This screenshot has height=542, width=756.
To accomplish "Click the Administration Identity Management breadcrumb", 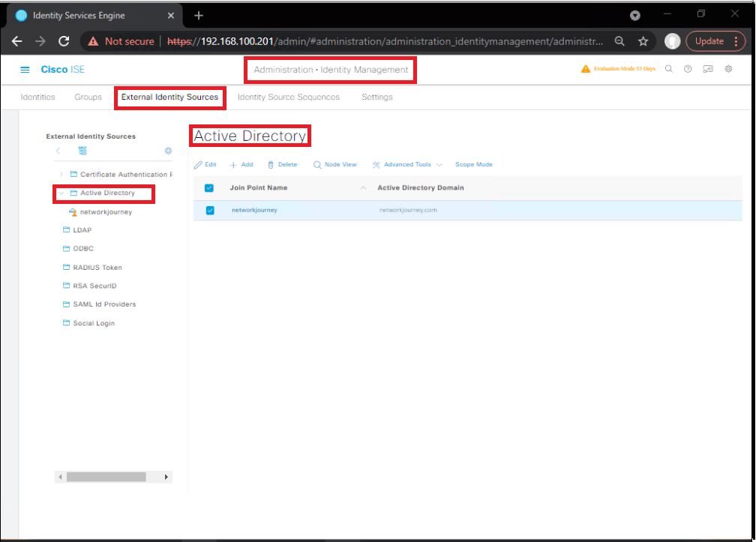I will (331, 70).
